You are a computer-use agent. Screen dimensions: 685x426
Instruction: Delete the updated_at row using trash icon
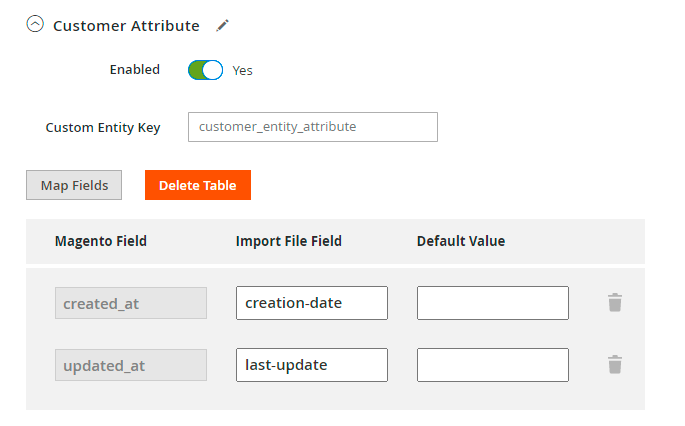point(615,364)
